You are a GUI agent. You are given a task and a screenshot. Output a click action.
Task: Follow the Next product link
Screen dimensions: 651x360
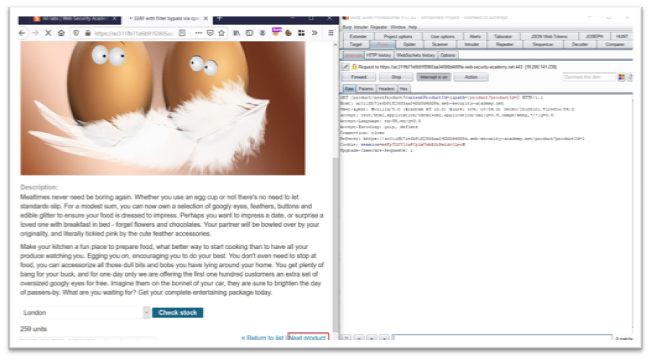coord(307,338)
